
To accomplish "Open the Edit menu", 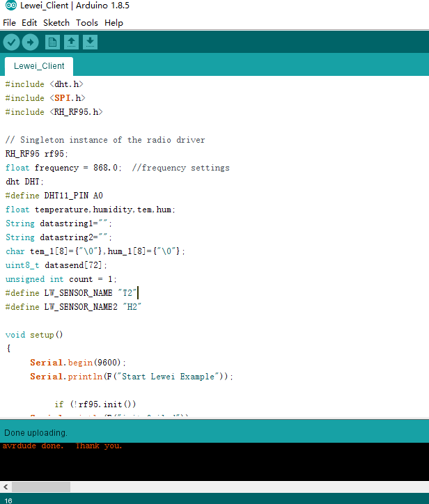I will point(29,23).
